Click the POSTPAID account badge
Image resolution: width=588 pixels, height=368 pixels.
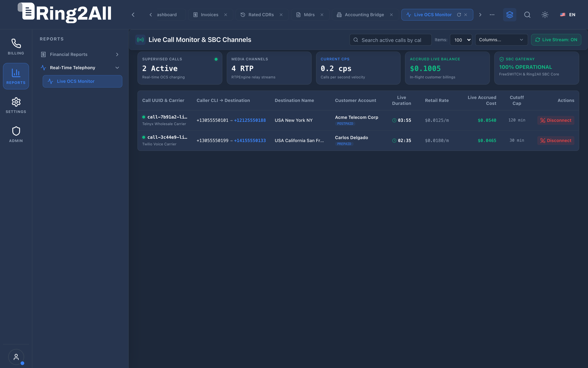pyautogui.click(x=345, y=124)
